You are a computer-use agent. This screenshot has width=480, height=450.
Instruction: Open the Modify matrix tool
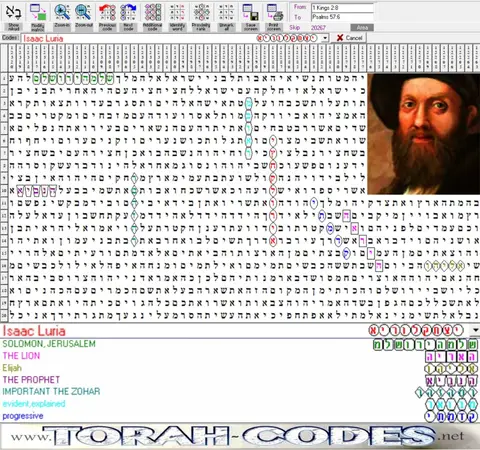click(38, 17)
